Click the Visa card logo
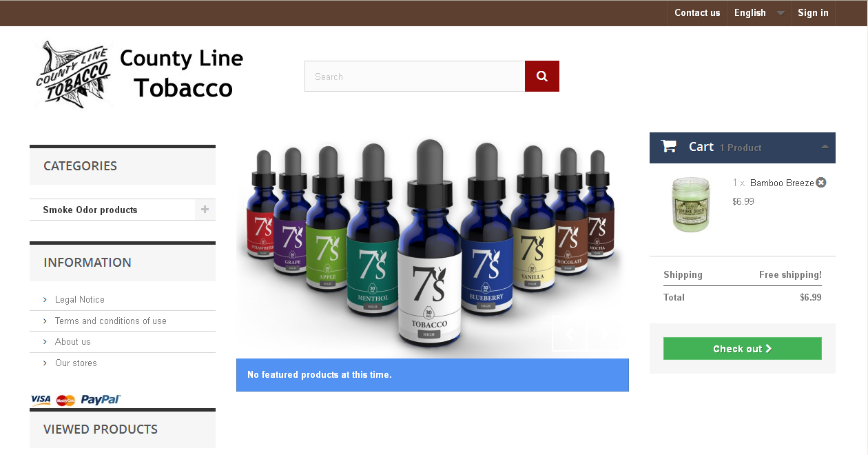Screen dimensions: 868x455 41,399
